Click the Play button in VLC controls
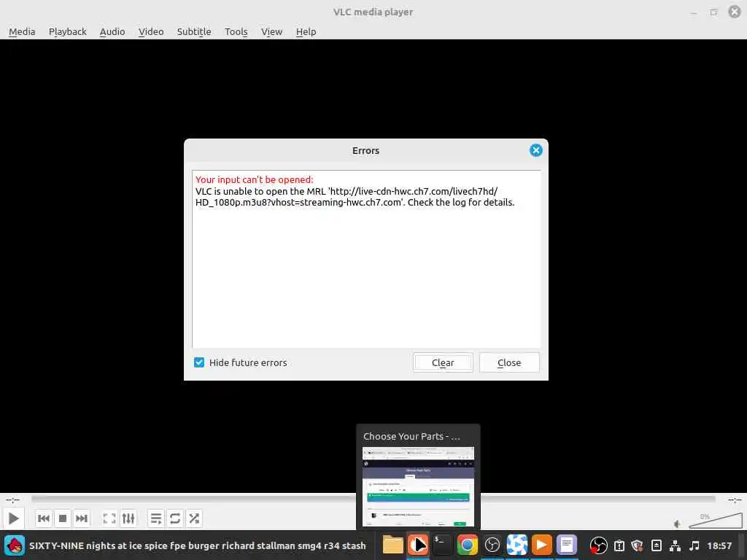This screenshot has width=747, height=560. [x=14, y=518]
